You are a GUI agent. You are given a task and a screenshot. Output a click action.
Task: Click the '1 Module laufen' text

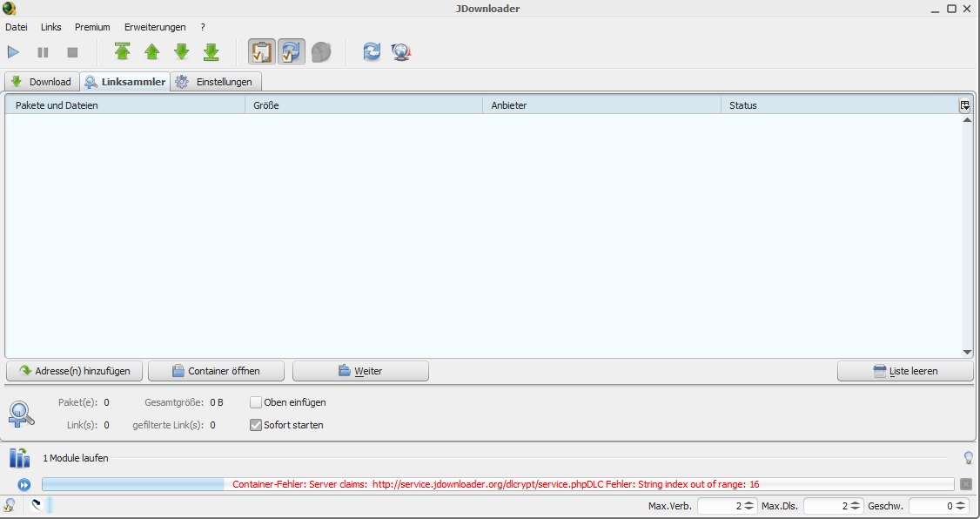tap(76, 458)
